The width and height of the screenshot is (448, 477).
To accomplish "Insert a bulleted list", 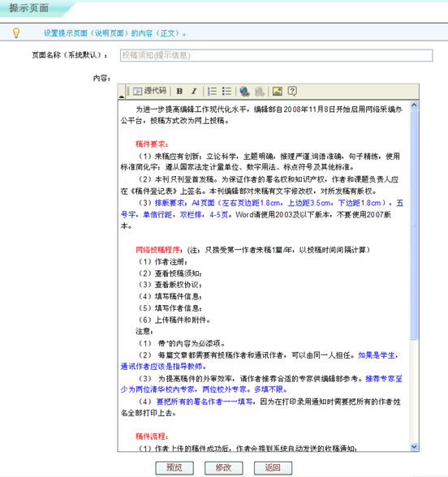I will pyautogui.click(x=226, y=91).
